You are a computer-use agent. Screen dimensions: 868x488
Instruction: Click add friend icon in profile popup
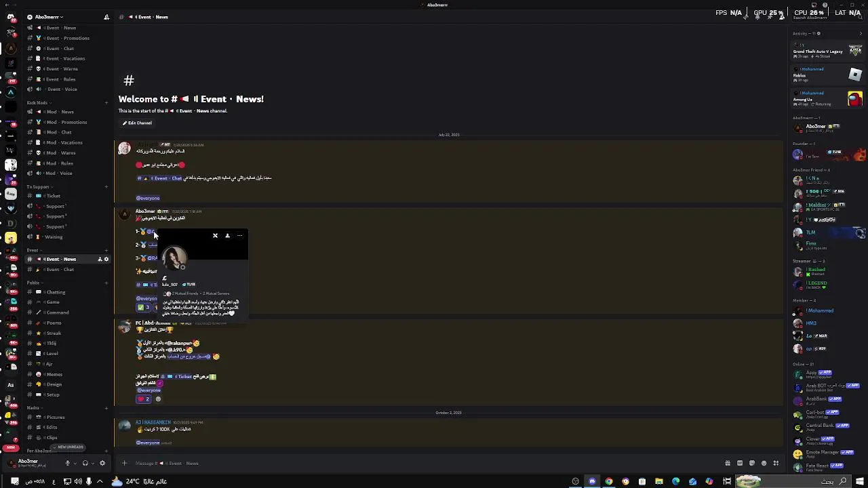(228, 236)
